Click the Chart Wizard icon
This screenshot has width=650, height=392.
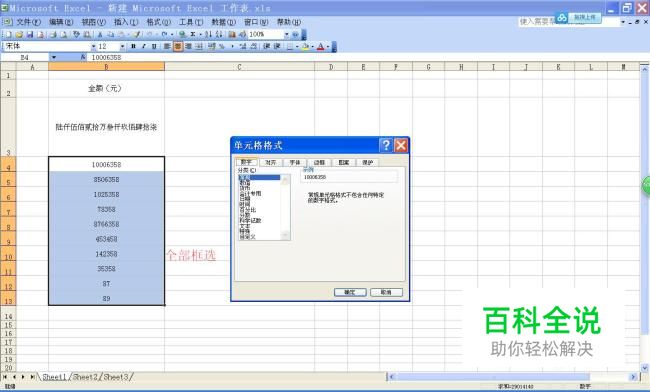coord(232,34)
